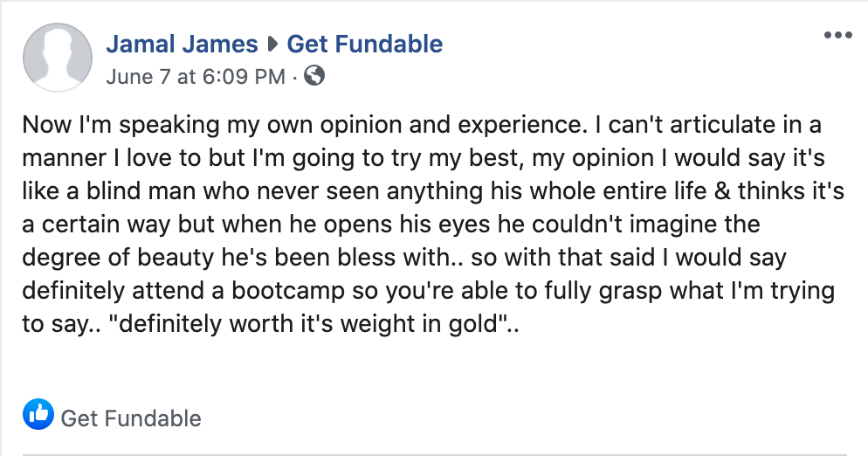Viewport: 868px width, 456px height.
Task: Open the three-dot post options menu
Action: point(837,35)
